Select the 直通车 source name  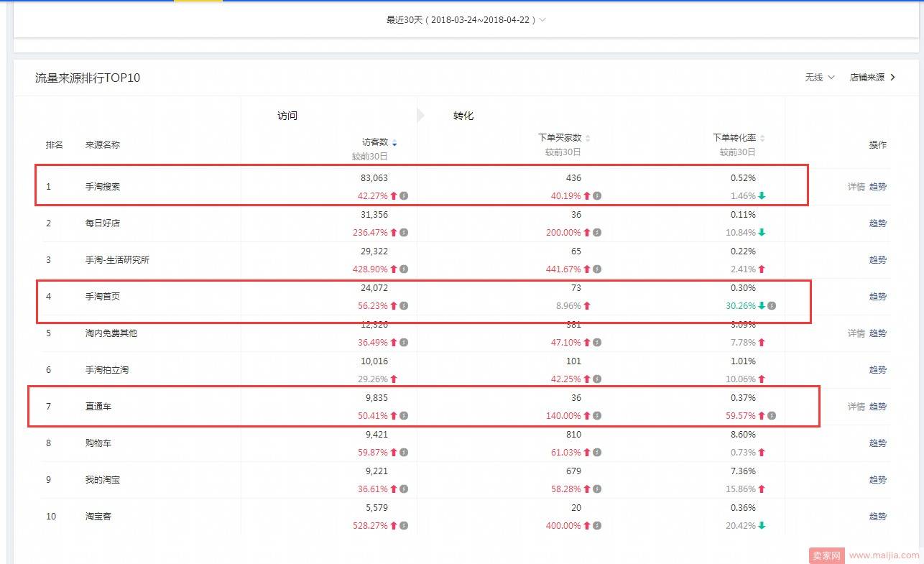(98, 407)
